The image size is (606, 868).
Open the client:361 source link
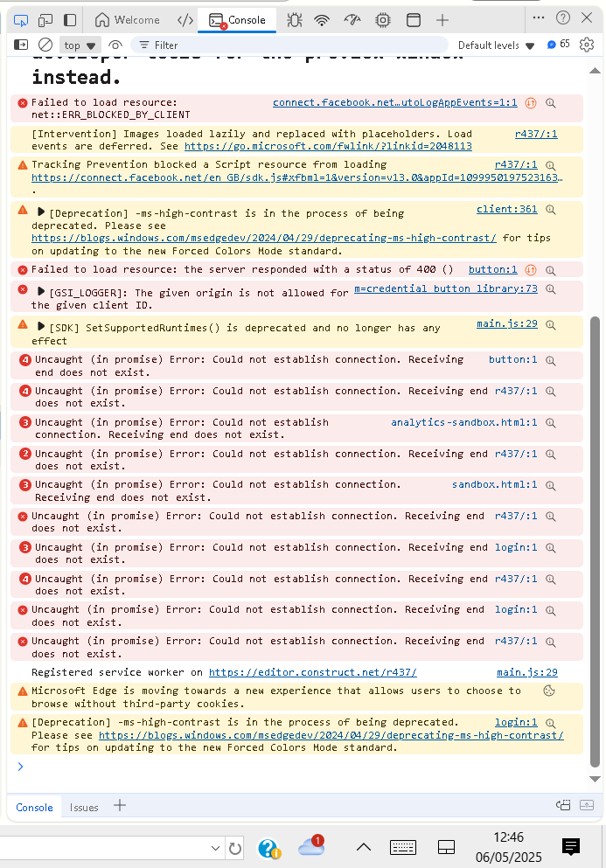coord(507,209)
